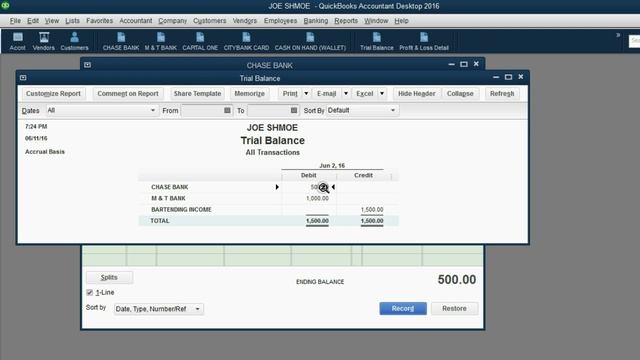The width and height of the screenshot is (640, 360).
Task: Select the CHASE BANK report row
Action: [269, 187]
